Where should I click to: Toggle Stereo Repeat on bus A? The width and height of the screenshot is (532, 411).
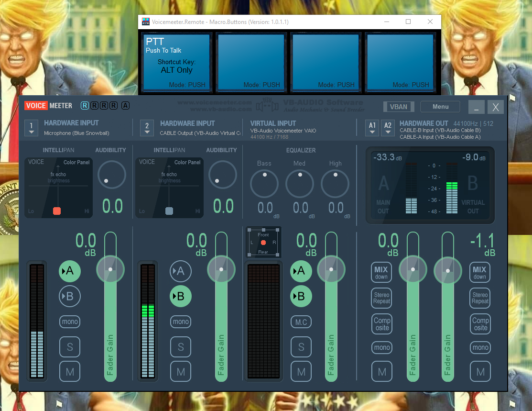382,298
